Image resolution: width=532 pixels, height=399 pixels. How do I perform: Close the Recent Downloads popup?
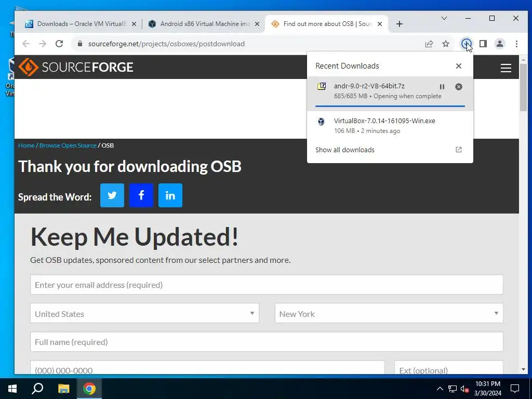[458, 66]
